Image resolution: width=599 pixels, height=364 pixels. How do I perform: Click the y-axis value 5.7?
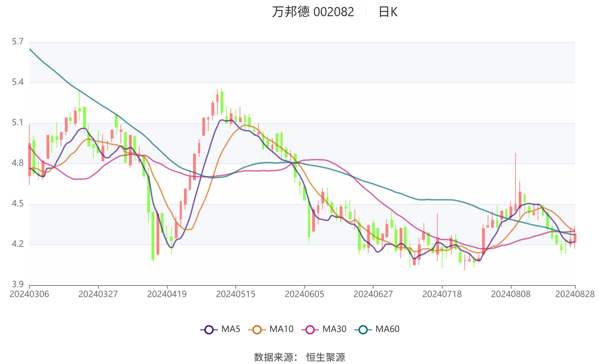point(18,42)
